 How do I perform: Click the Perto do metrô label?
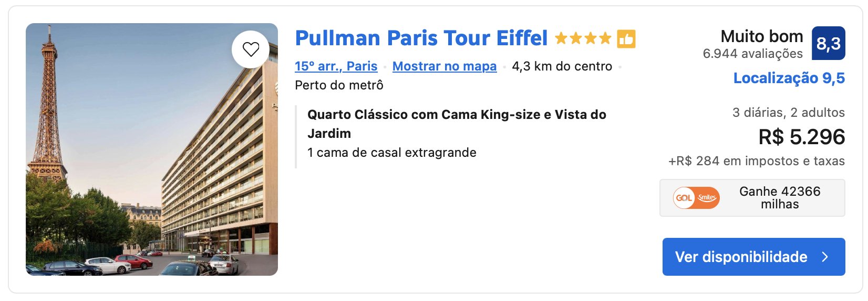tap(339, 85)
